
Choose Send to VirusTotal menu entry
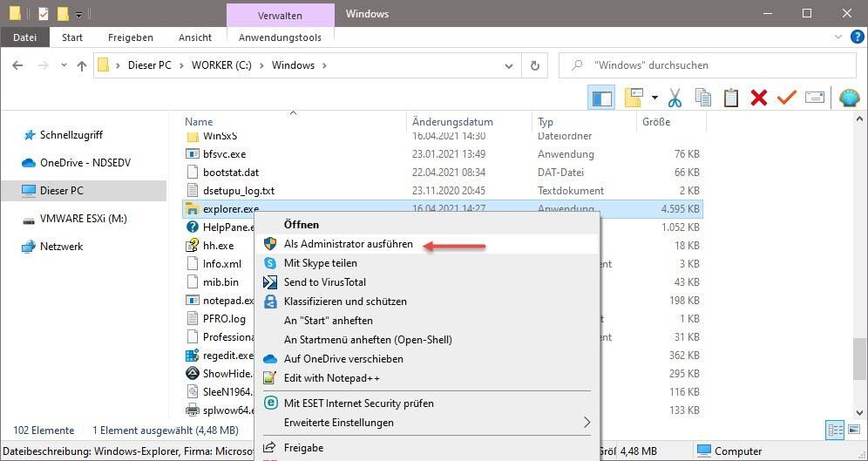coord(324,282)
